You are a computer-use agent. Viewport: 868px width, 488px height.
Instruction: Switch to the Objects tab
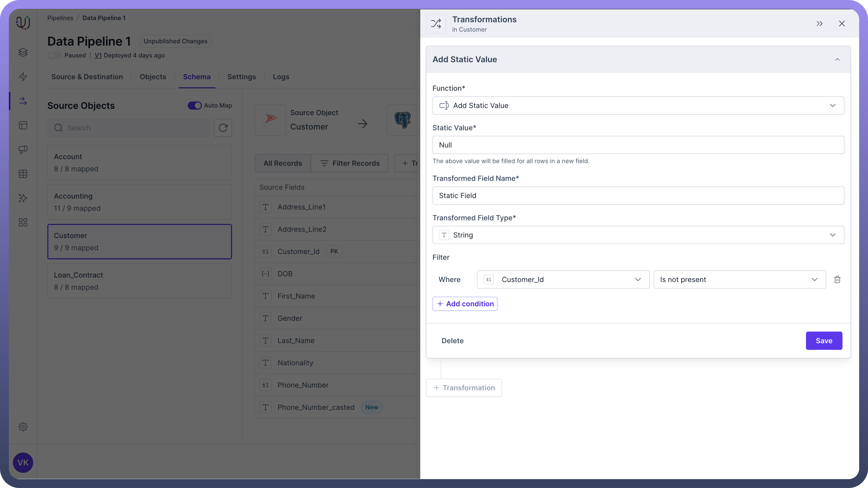tap(153, 77)
